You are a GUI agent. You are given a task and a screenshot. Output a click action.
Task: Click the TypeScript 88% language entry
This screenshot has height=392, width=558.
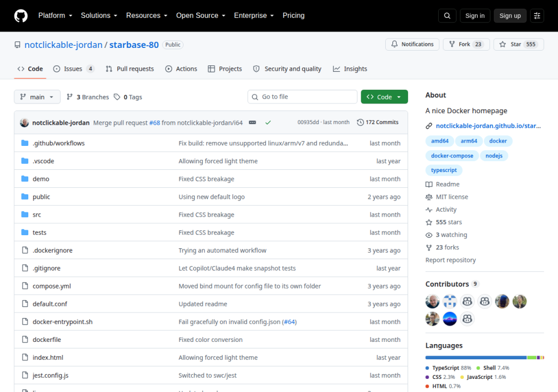448,368
